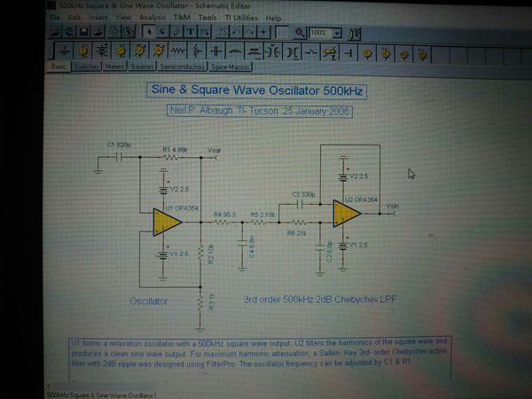This screenshot has height=399, width=532.
Task: Click the 'U1 forms a relaxation oscillator' description box
Action: coord(260,358)
